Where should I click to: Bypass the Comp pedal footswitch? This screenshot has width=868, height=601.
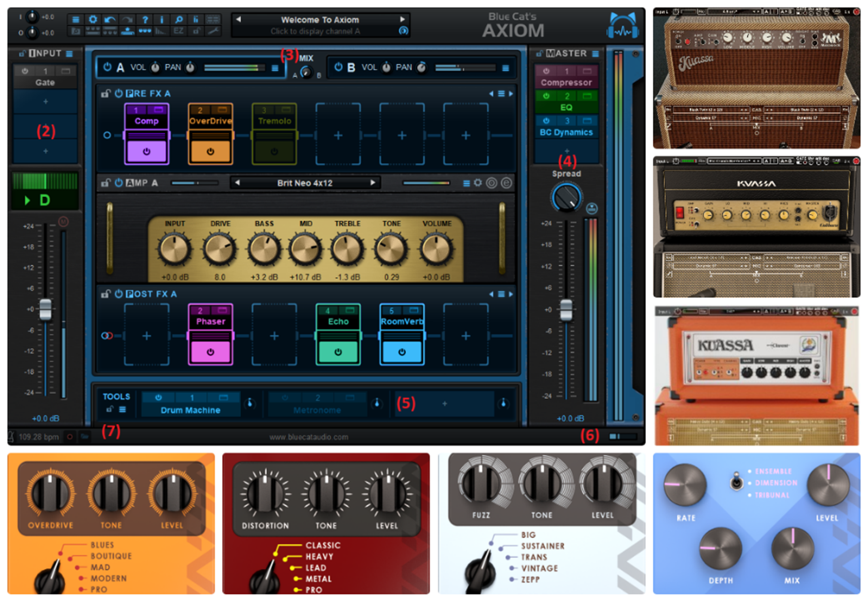[146, 152]
